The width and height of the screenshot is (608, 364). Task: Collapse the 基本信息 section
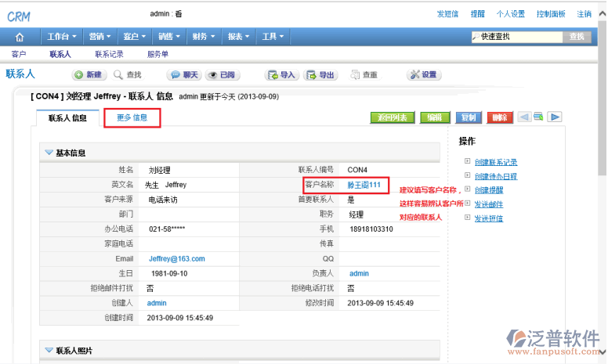pos(49,153)
